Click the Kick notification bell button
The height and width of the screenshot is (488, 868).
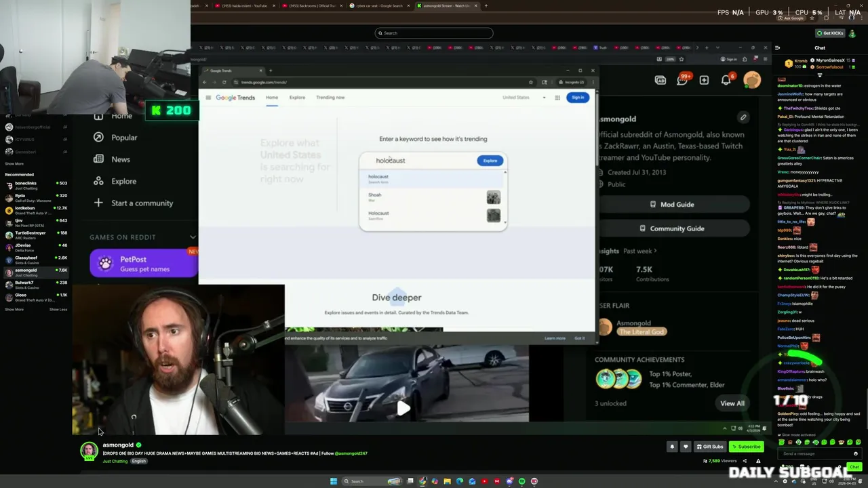point(672,447)
